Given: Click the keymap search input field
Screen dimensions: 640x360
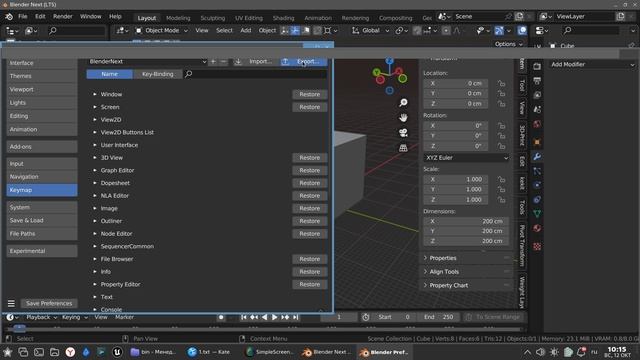Looking at the screenshot, I should pos(256,74).
